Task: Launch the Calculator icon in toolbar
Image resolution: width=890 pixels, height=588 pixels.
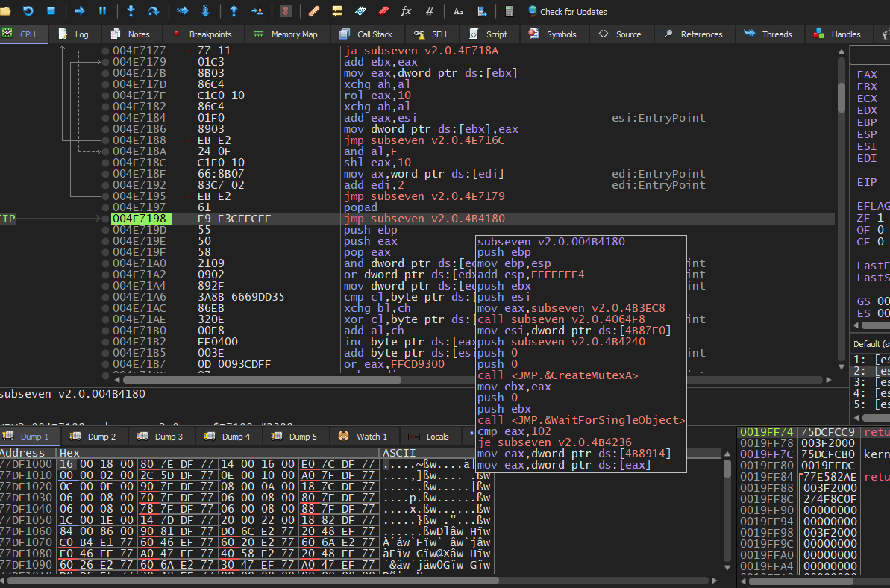Action: [x=509, y=11]
